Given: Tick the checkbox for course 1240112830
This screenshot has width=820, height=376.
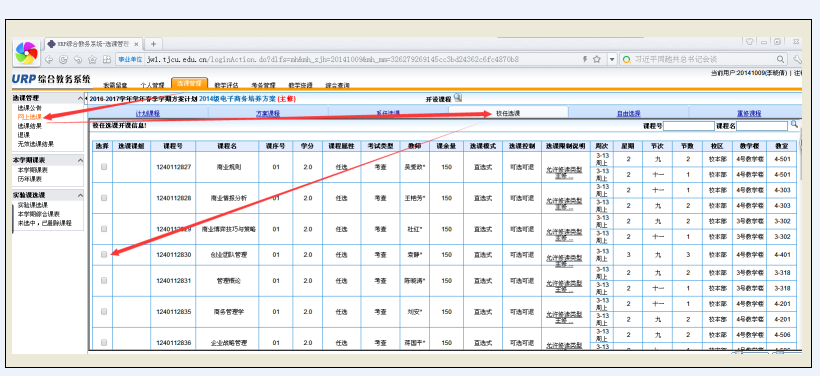Looking at the screenshot, I should click(104, 254).
